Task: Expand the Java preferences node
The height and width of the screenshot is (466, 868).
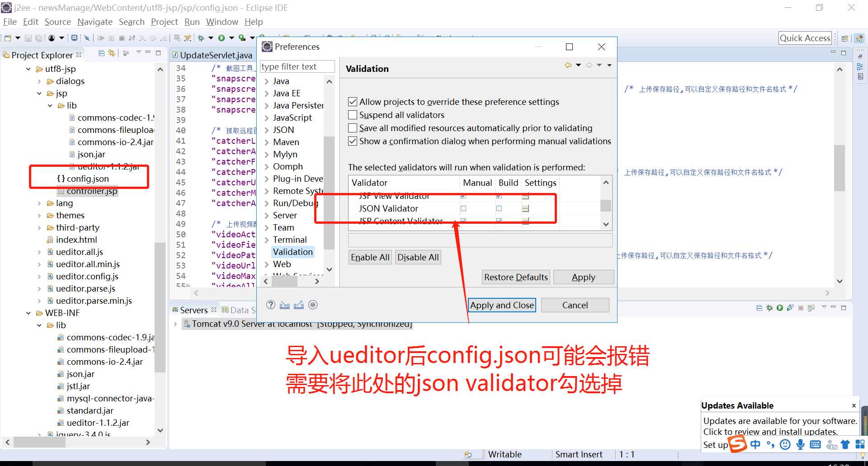Action: (x=267, y=81)
